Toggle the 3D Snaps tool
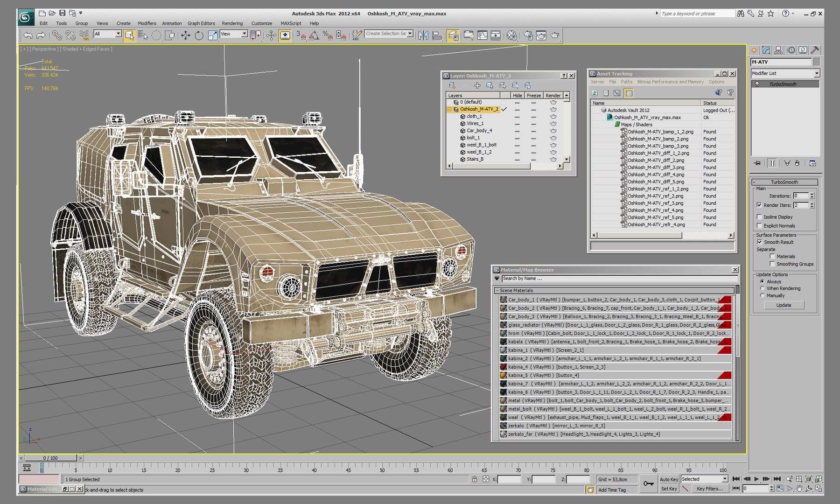840x504 pixels. (301, 35)
